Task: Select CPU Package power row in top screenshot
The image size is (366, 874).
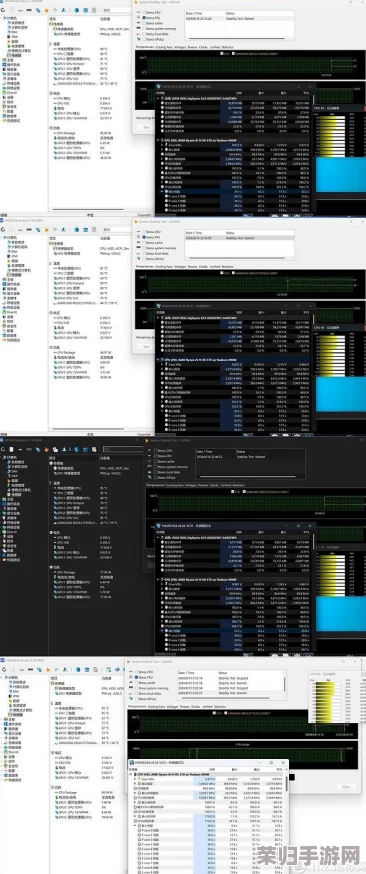Action: pos(83,133)
